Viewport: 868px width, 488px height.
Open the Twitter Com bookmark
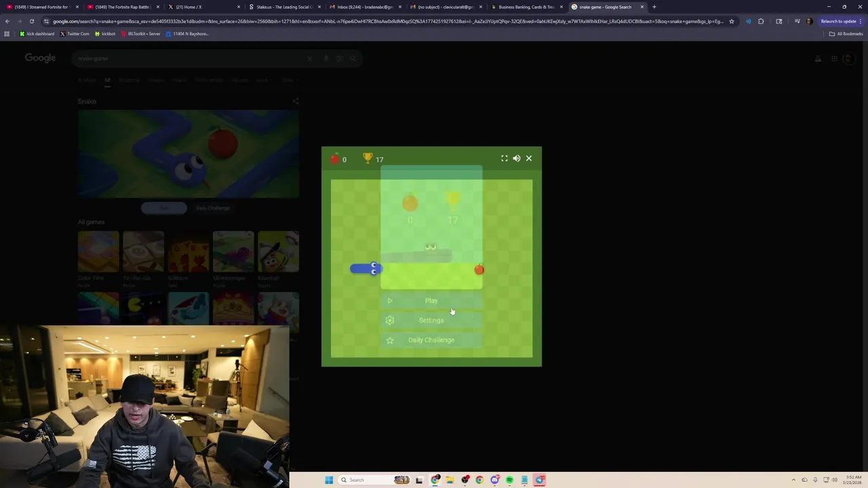click(x=75, y=34)
